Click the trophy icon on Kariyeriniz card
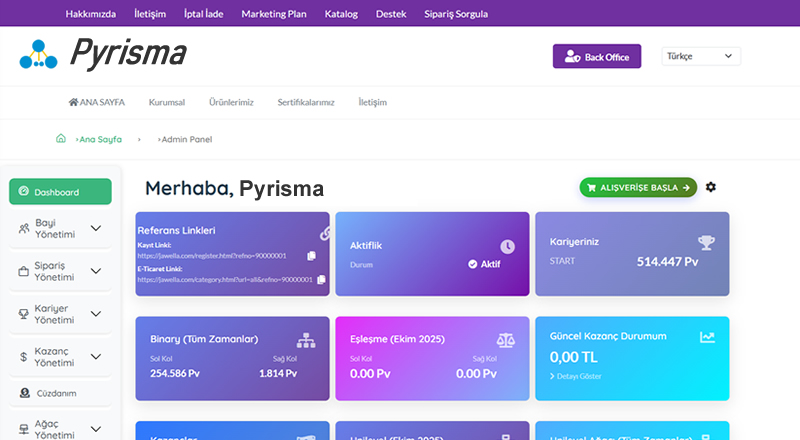 (706, 243)
